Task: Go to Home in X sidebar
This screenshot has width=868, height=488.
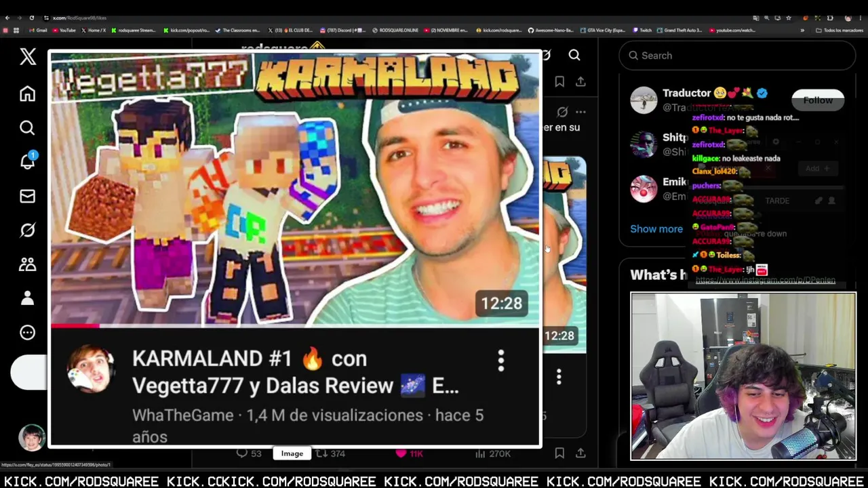Action: pyautogui.click(x=27, y=94)
